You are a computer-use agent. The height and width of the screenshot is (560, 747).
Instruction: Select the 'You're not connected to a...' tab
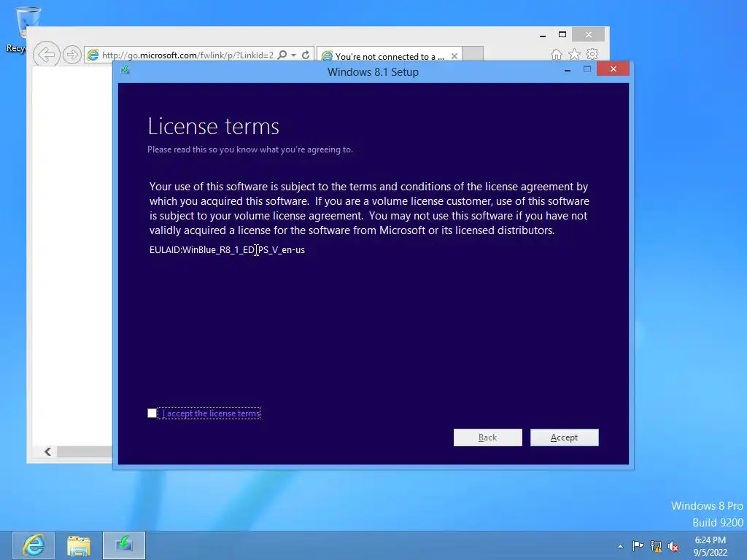click(390, 56)
